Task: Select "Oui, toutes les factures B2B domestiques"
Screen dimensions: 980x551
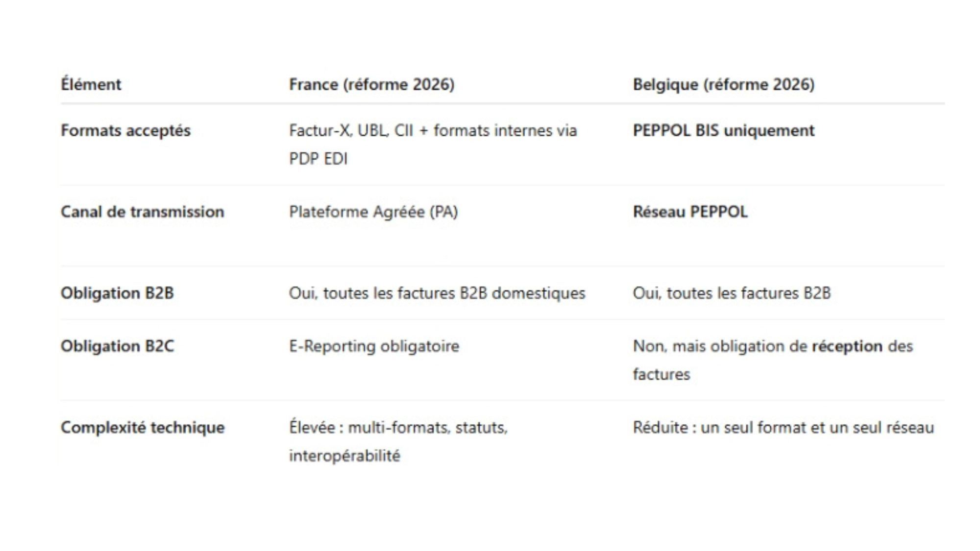Action: [437, 293]
